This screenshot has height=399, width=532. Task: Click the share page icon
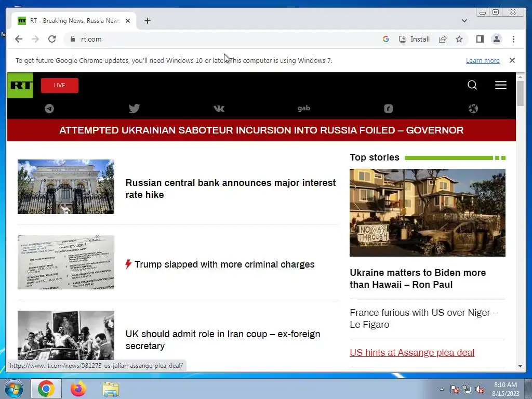(x=443, y=39)
